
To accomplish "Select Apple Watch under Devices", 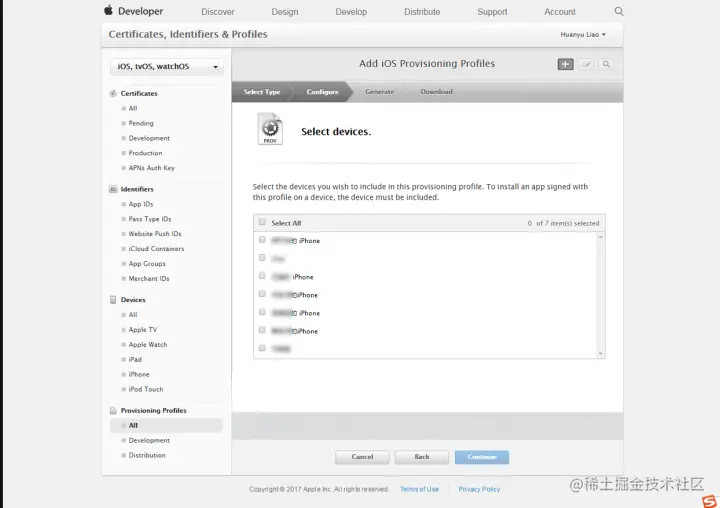I will [x=148, y=344].
